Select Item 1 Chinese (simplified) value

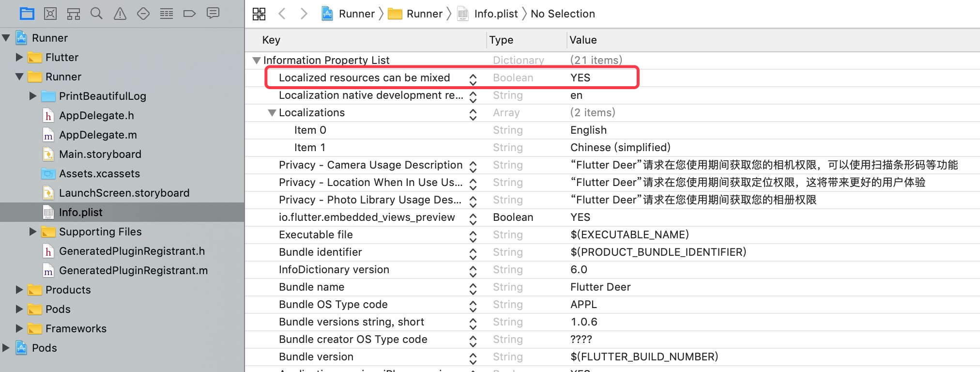coord(620,147)
